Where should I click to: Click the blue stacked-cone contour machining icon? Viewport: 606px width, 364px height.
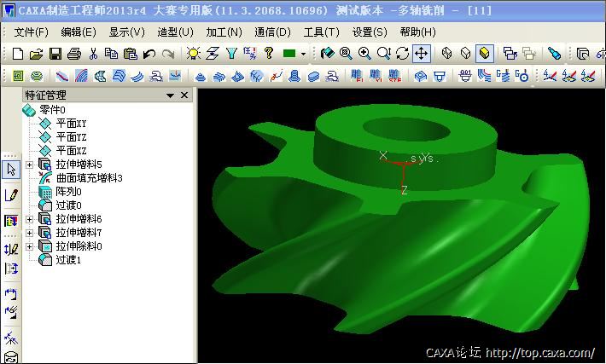coord(200,76)
